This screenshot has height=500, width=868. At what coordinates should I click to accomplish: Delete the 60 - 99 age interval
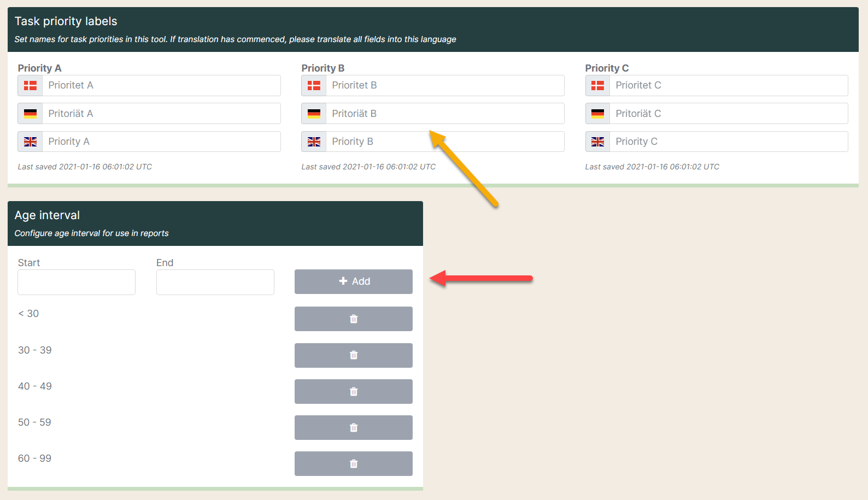pyautogui.click(x=353, y=463)
